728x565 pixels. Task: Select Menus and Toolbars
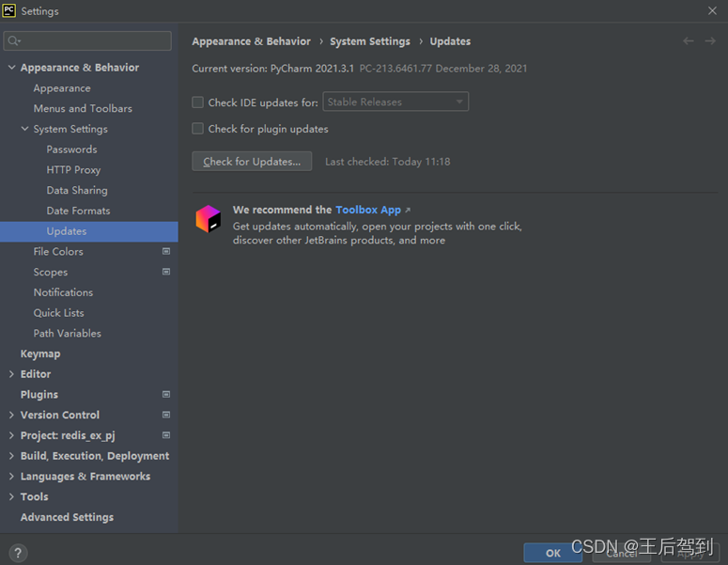(83, 108)
